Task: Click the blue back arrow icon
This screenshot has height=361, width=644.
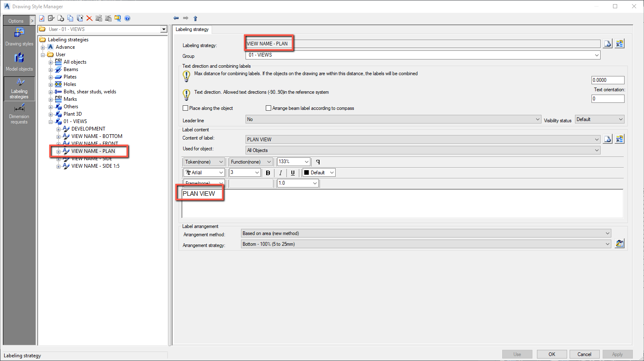Action: pyautogui.click(x=176, y=18)
